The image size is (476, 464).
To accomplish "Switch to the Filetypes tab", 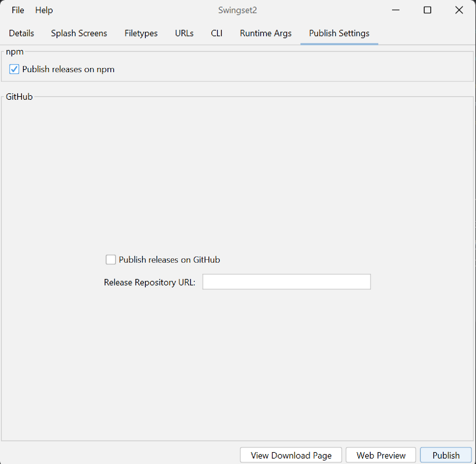I will [141, 33].
